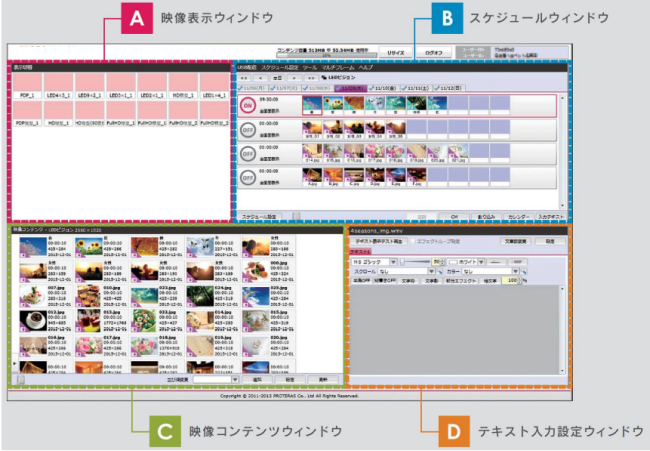The width and height of the screenshot is (650, 451).
Task: Click the リサイズ button
Action: 396,49
